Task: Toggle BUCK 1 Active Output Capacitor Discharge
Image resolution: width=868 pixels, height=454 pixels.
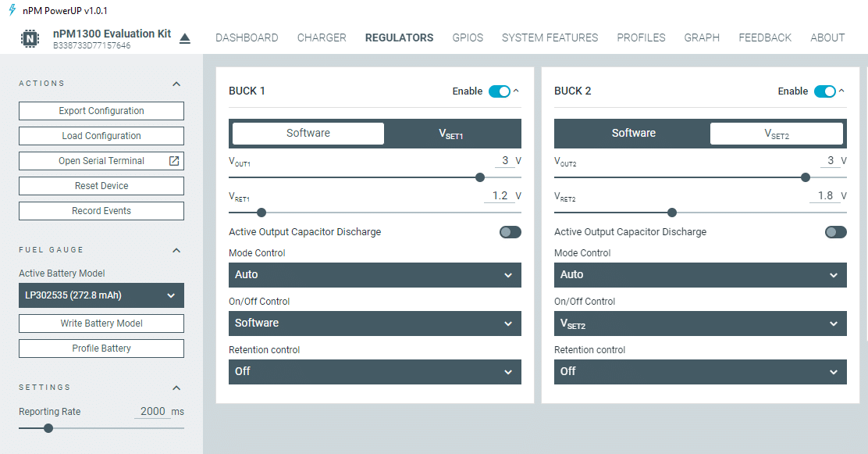Action: pyautogui.click(x=510, y=232)
